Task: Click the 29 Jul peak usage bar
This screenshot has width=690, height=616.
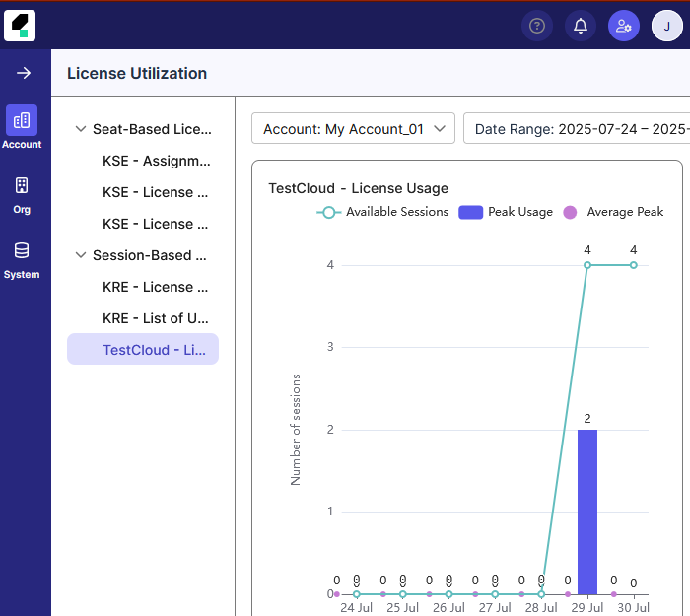Action: pyautogui.click(x=587, y=512)
